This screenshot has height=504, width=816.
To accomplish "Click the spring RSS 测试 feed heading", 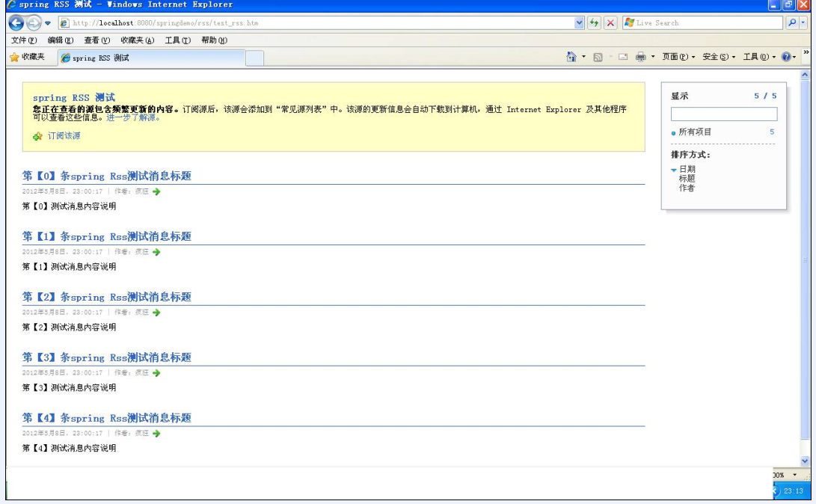I will click(x=74, y=97).
